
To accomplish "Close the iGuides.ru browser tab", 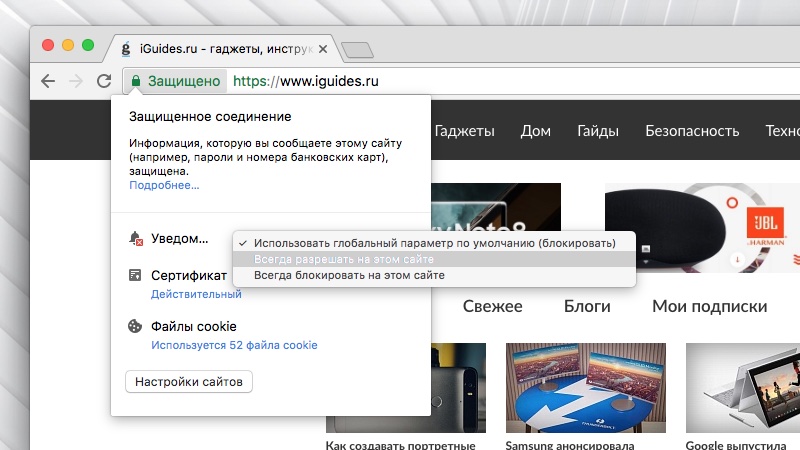I will (323, 48).
